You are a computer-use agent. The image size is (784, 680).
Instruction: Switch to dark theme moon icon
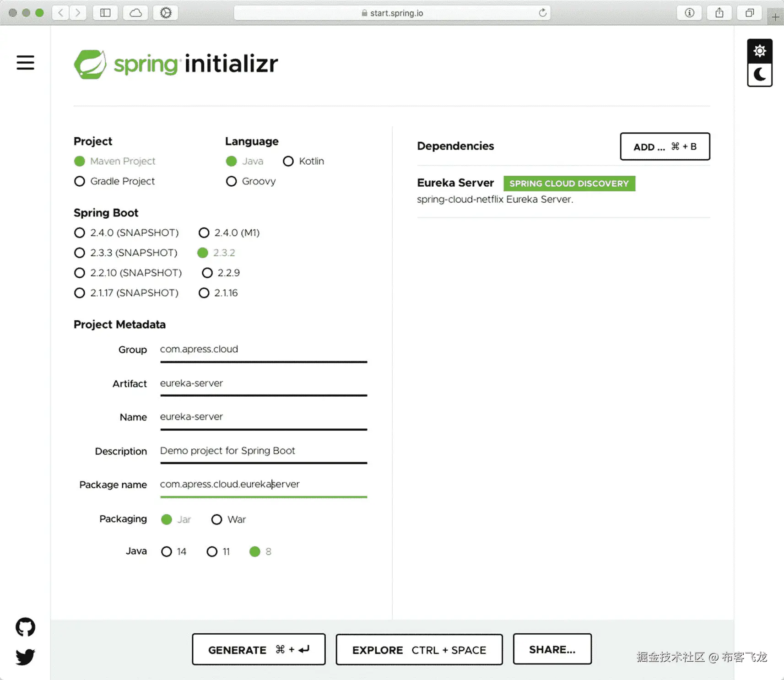click(x=760, y=75)
